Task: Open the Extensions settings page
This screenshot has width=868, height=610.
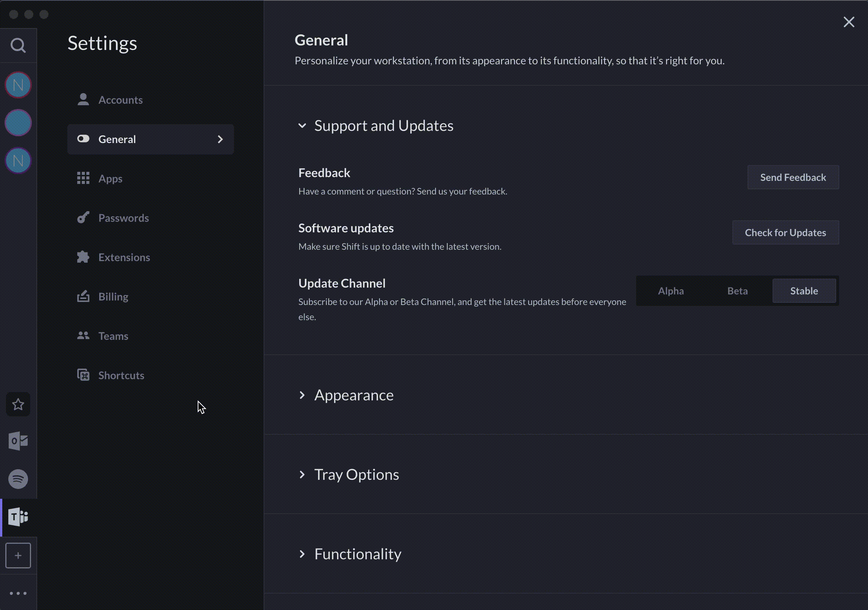Action: pos(124,257)
